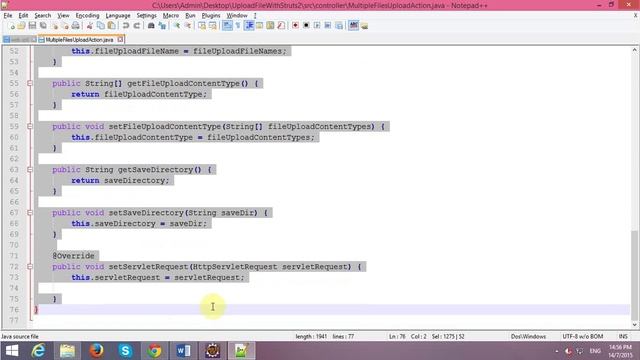Collapse fold at line 67 setSaveDirectory
Screen dimensions: 640x360
tap(30, 213)
